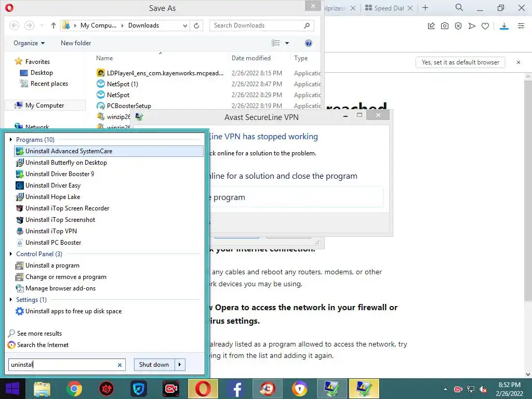
Task: Select NetSpot (1) file
Action: 117,84
